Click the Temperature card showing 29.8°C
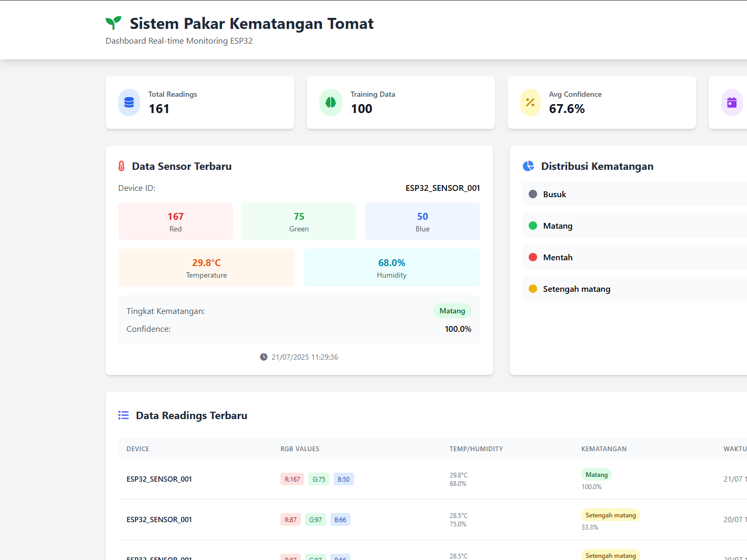This screenshot has height=560, width=747. 207,268
